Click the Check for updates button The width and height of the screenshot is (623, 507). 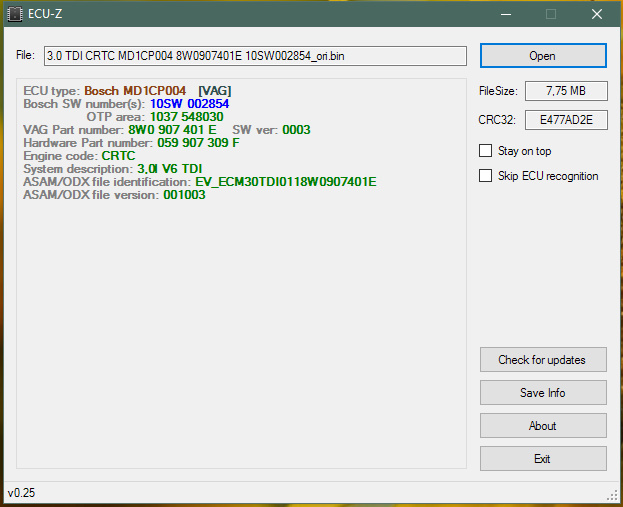[543, 360]
